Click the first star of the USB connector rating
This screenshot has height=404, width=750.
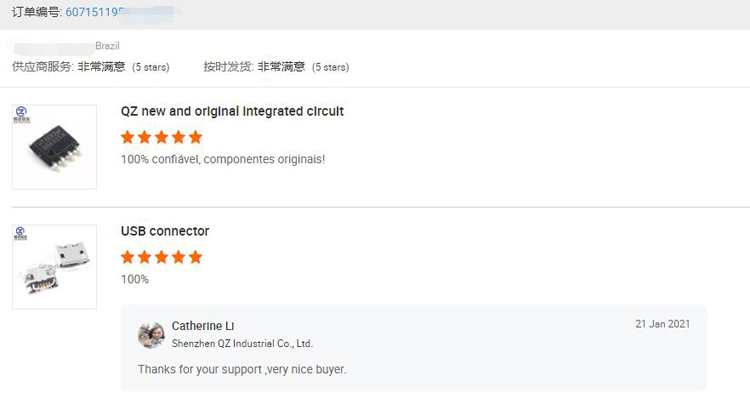[128, 257]
